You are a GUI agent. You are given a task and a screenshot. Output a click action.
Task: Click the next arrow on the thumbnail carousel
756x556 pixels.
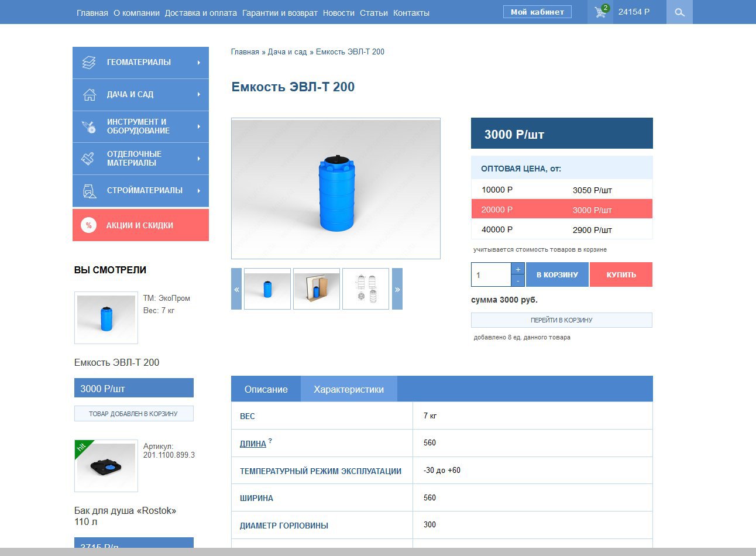pyautogui.click(x=397, y=289)
